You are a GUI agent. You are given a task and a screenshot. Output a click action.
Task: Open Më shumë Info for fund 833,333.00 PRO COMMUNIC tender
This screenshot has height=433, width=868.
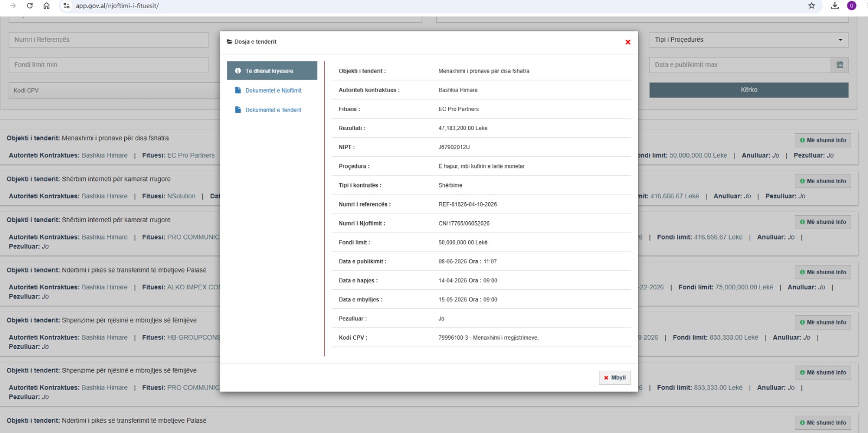pos(822,373)
